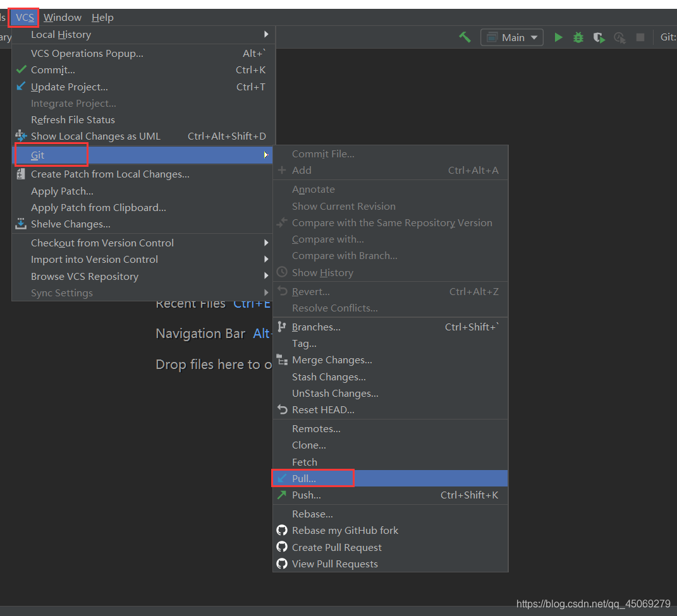Expand Browse VCS Repository submenu
Screen dimensions: 677x616
[143, 276]
